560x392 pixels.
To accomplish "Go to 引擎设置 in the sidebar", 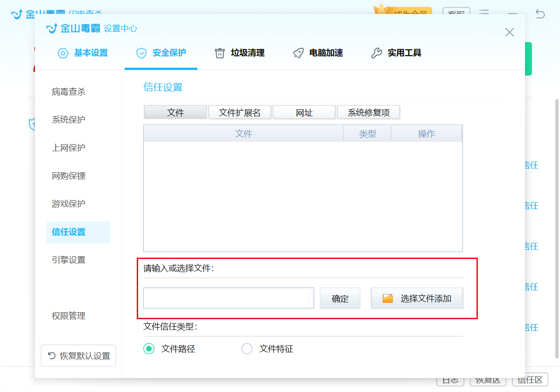I will click(x=69, y=260).
